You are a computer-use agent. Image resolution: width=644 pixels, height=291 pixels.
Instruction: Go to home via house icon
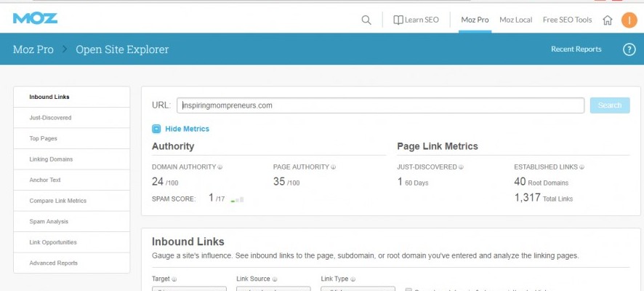[x=608, y=20]
